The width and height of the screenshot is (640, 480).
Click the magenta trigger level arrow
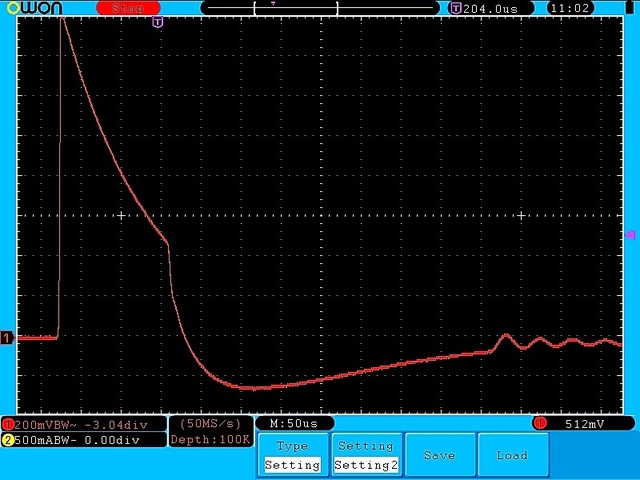click(630, 235)
